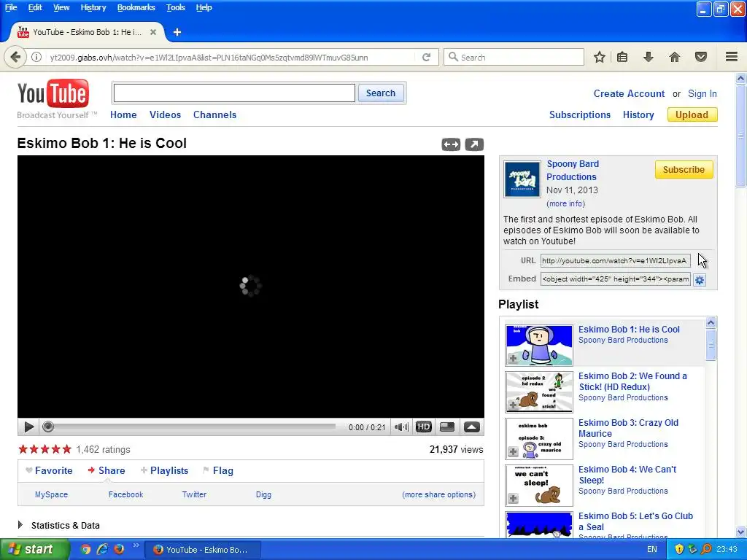Image resolution: width=747 pixels, height=560 pixels.
Task: Expand hidden quick launch icons chevron
Action: pyautogui.click(x=136, y=545)
